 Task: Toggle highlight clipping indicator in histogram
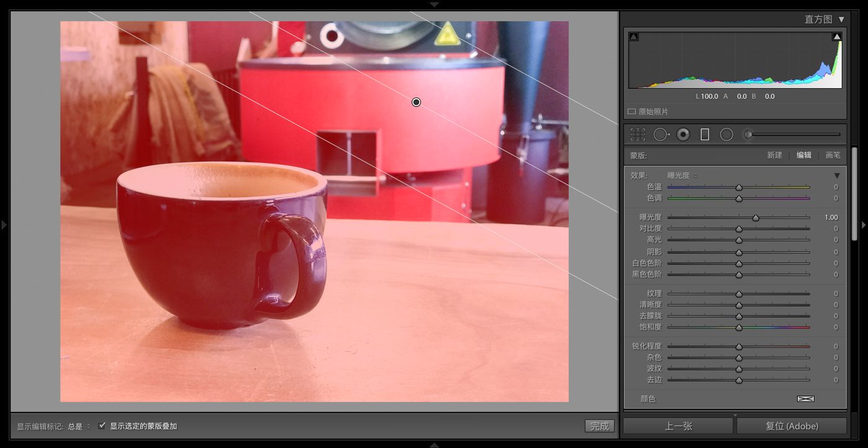[837, 37]
